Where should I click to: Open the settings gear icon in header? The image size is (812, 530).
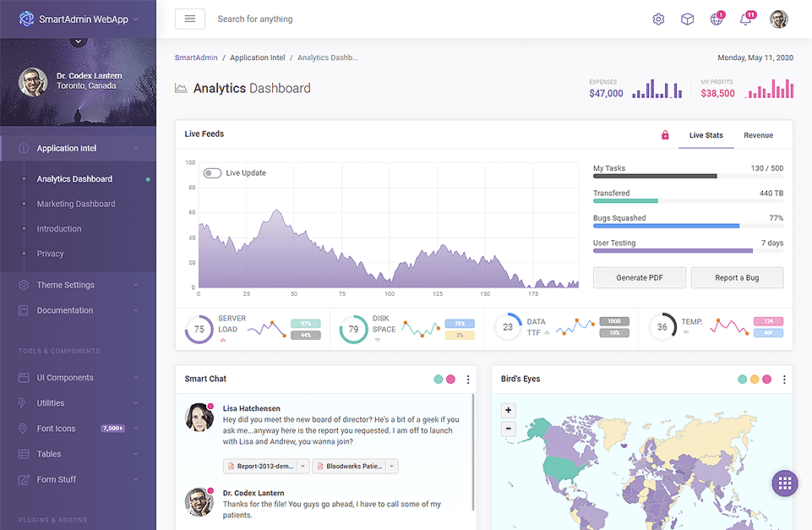tap(658, 19)
